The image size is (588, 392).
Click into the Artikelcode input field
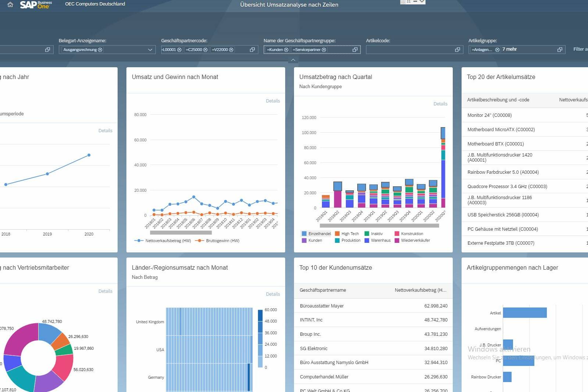click(409, 50)
